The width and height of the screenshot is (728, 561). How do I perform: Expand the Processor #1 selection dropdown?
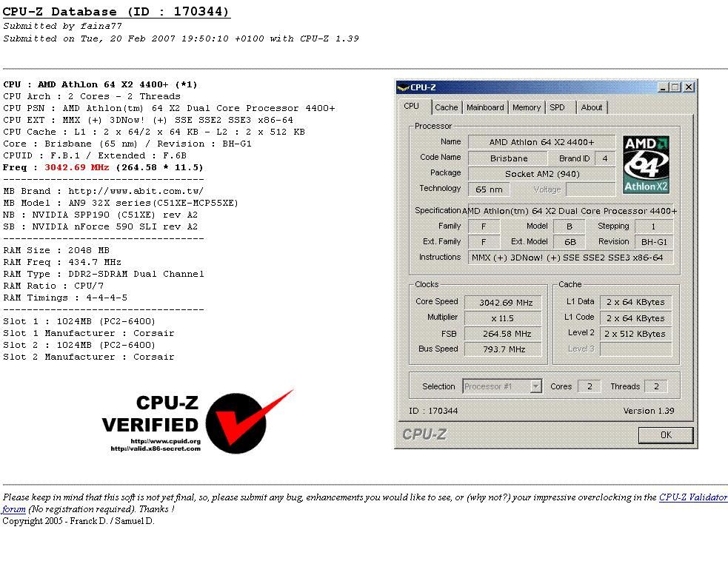coord(535,386)
